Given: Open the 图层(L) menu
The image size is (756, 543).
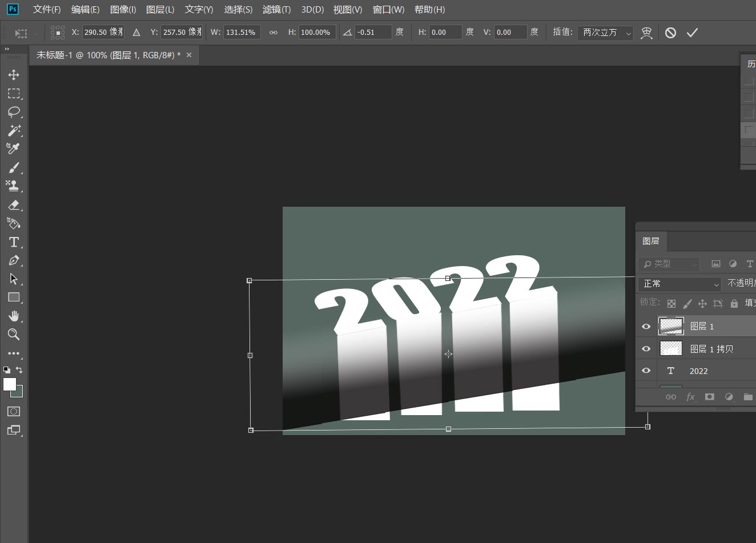Looking at the screenshot, I should click(160, 10).
